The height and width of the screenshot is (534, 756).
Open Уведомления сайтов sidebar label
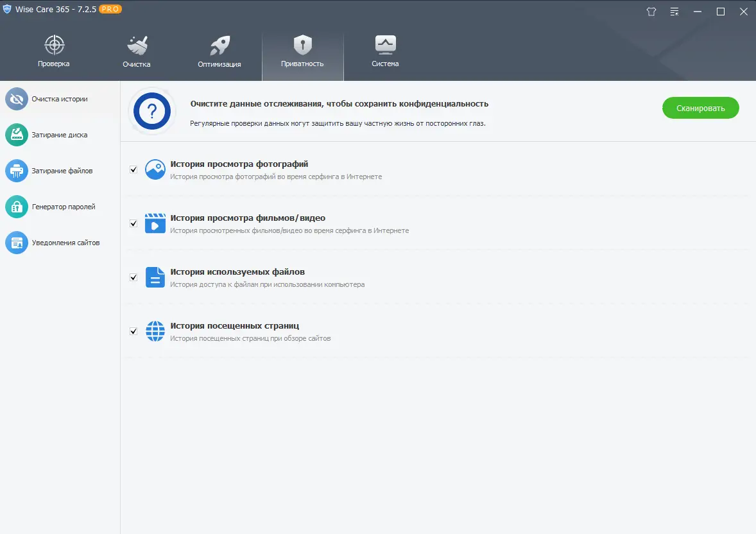coord(66,243)
